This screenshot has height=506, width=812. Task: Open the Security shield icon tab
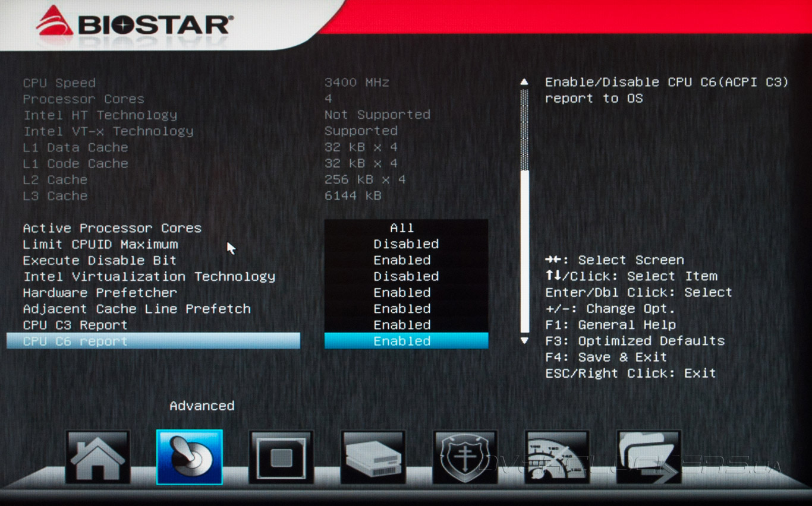[x=465, y=457]
